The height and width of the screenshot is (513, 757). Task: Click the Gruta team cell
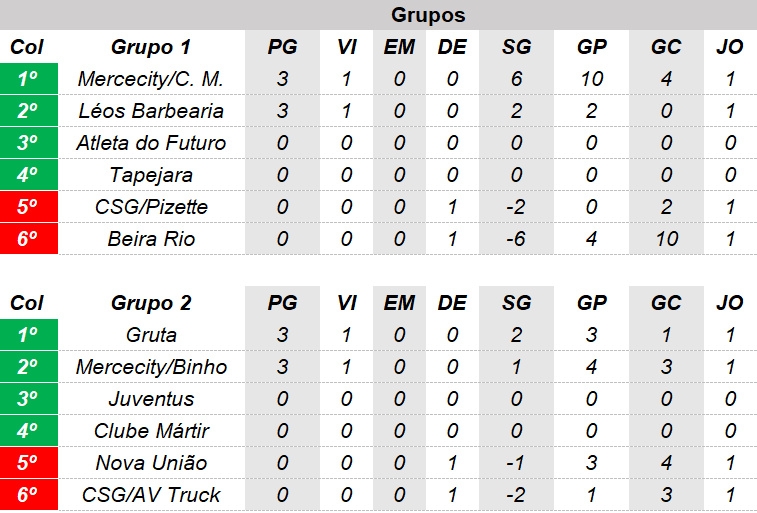click(151, 334)
